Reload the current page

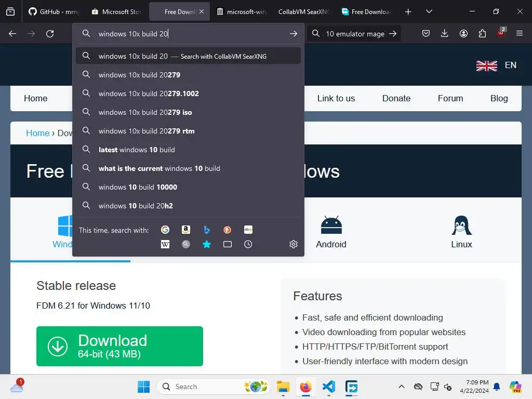[50, 34]
